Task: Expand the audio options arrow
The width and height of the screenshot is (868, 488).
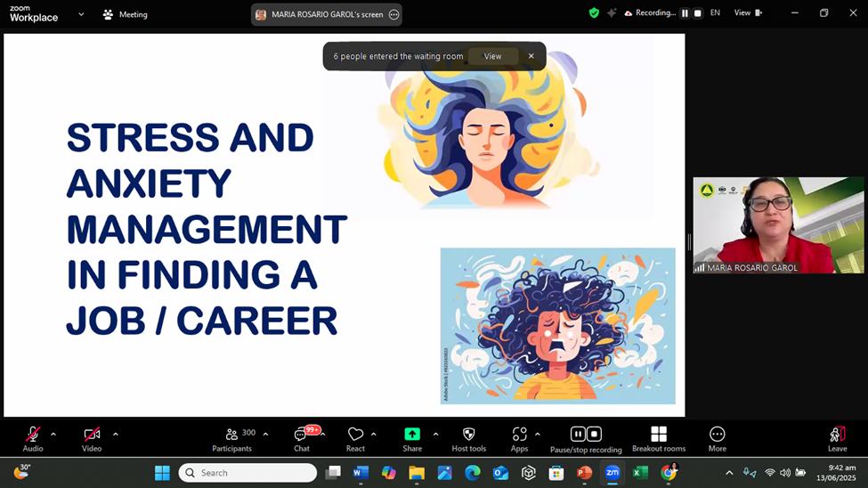Action: tap(53, 435)
